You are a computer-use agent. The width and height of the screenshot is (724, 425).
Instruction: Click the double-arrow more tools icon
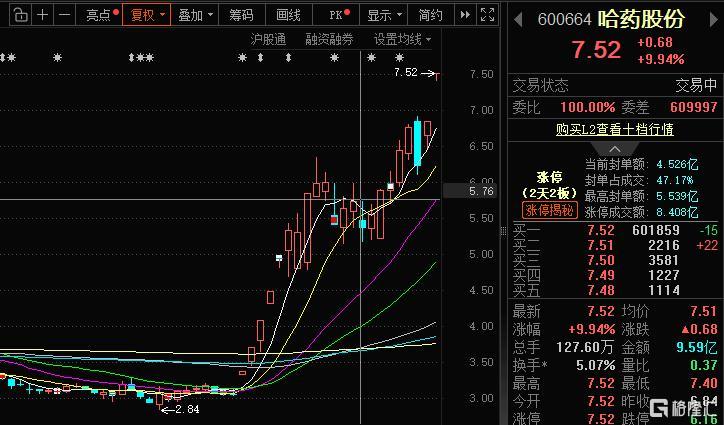pyautogui.click(x=465, y=15)
